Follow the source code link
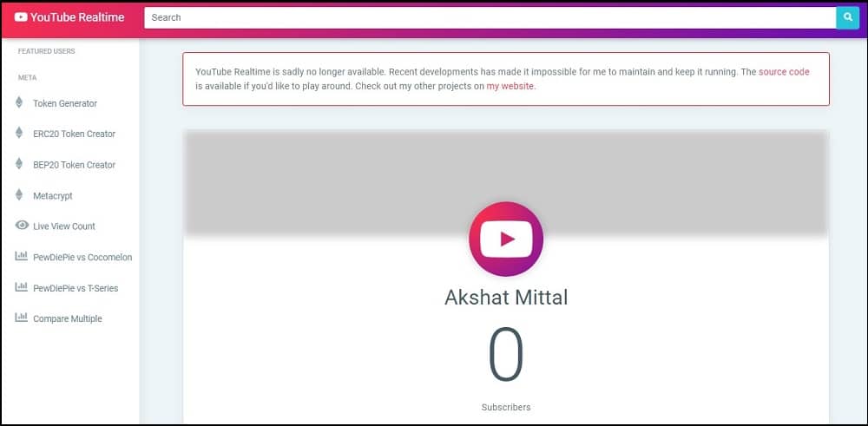Screen dimensions: 868x426 click(784, 72)
